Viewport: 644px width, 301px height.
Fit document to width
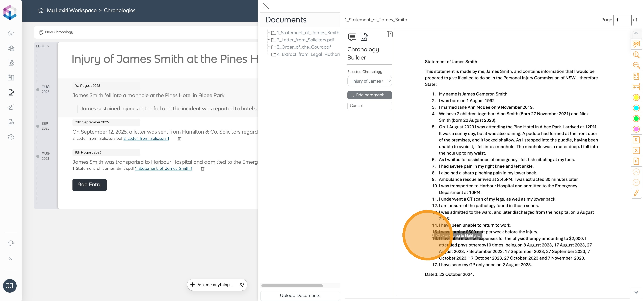tap(636, 87)
